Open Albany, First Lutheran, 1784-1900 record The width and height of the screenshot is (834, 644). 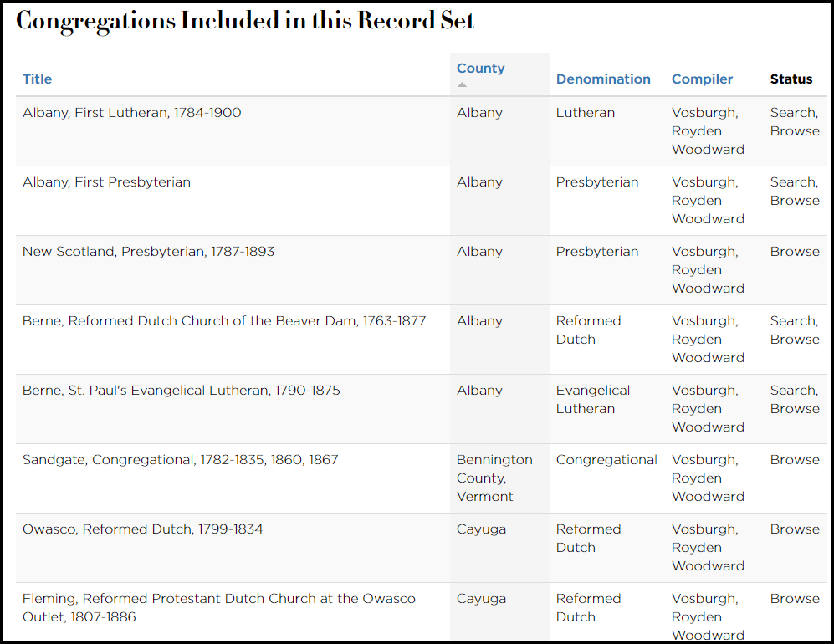coord(131,113)
